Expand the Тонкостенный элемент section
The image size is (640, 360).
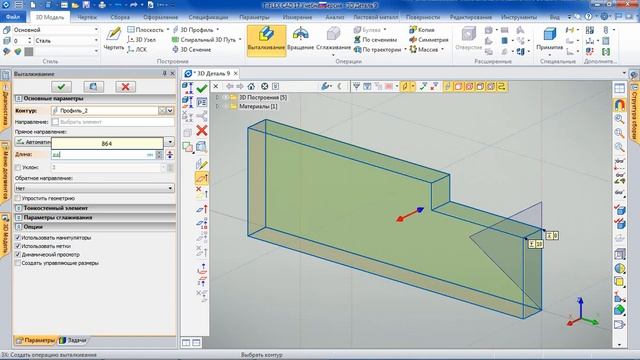click(19, 208)
